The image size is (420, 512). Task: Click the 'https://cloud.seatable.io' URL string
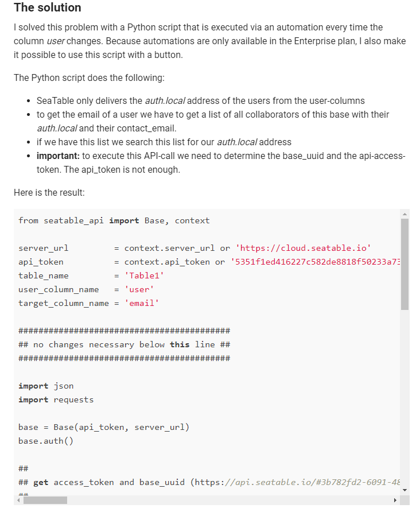click(x=303, y=248)
